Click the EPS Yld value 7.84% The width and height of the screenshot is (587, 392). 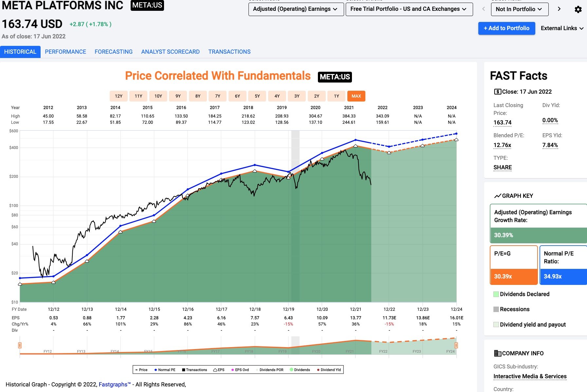[x=550, y=145]
